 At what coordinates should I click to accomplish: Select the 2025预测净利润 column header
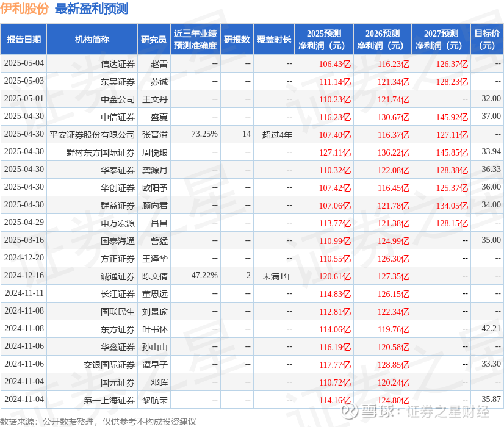click(324, 39)
